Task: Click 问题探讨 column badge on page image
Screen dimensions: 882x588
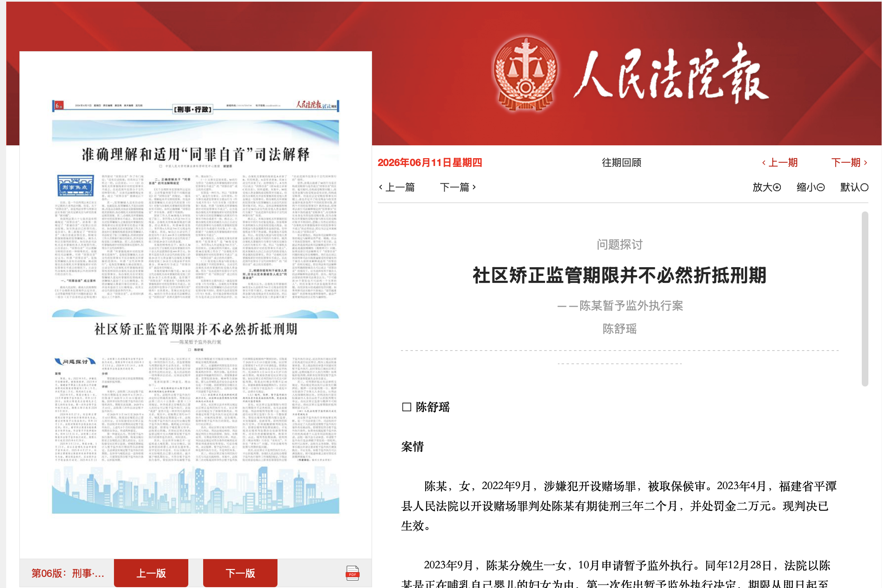Action: [75, 361]
